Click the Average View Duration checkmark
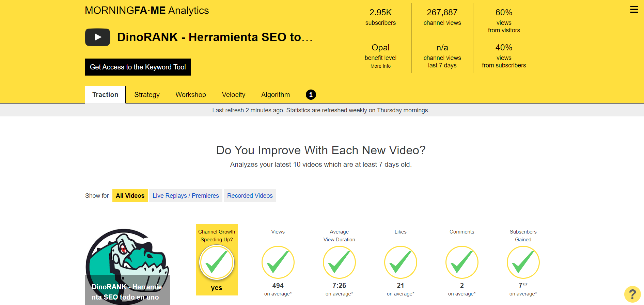The height and width of the screenshot is (305, 644). [x=339, y=262]
